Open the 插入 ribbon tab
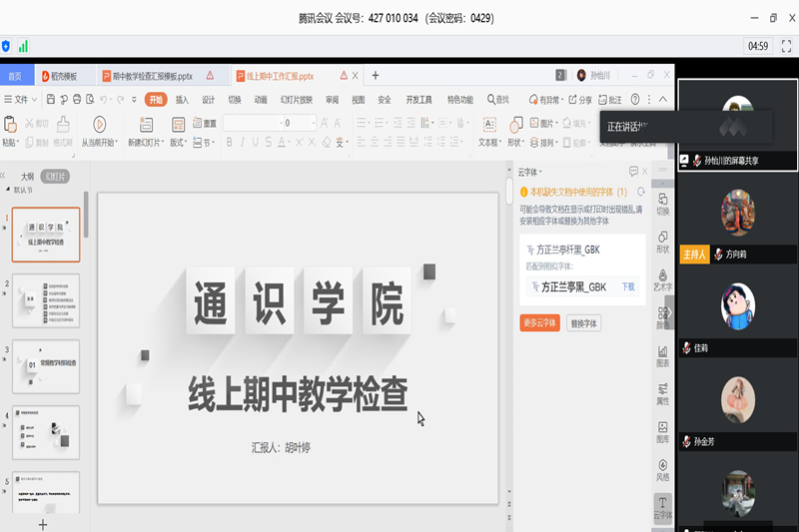Screen dimensions: 799x532 pos(182,100)
